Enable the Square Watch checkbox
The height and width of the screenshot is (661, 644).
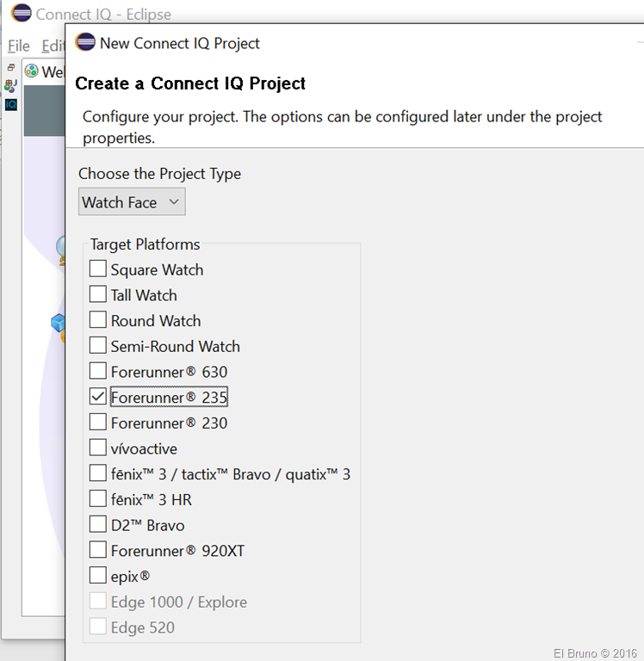(x=98, y=269)
